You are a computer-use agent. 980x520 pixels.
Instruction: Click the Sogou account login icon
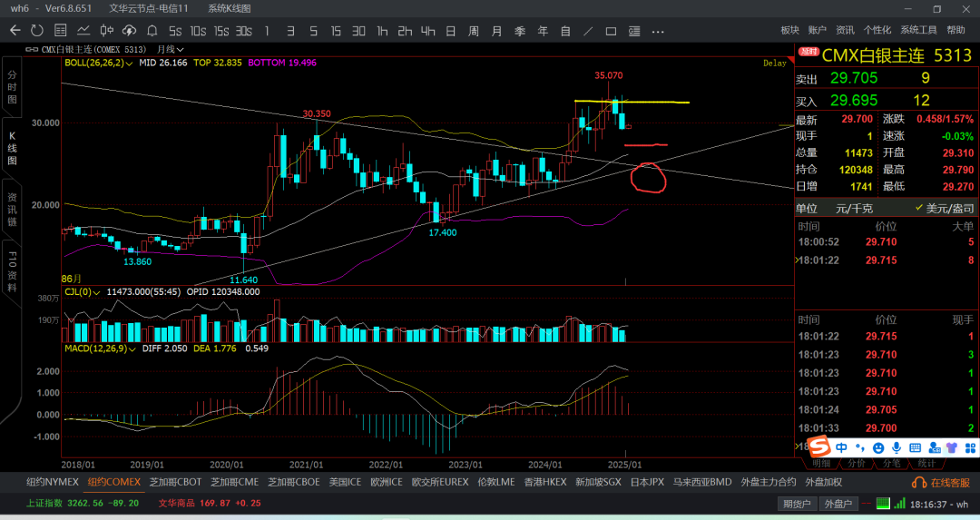(935, 447)
